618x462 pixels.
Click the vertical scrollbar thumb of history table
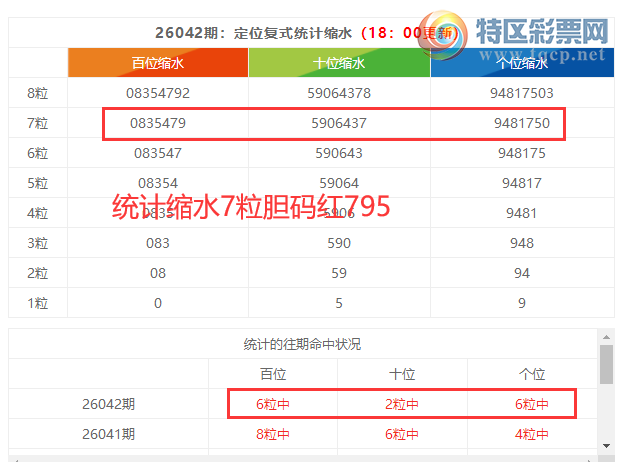(606, 364)
